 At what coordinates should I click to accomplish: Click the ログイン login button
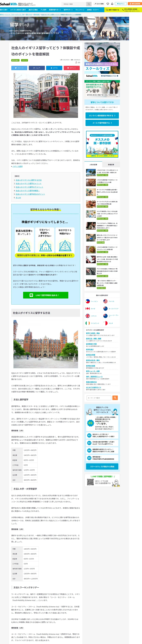pyautogui.click(x=121, y=4)
